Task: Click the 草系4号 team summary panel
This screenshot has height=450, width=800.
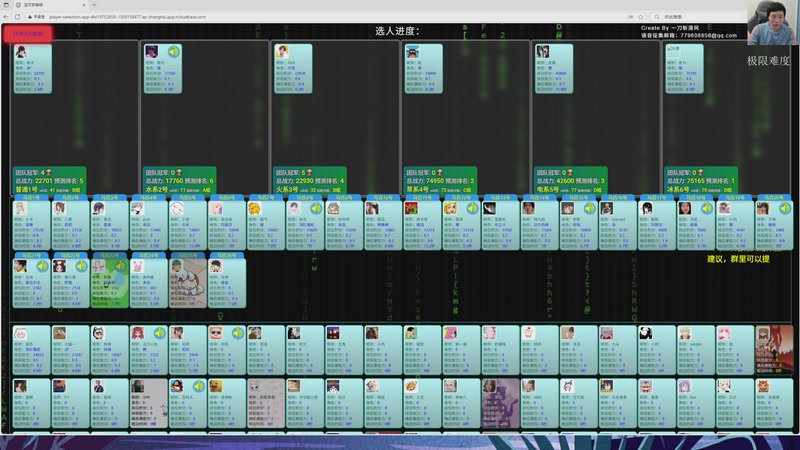Action: click(440, 181)
